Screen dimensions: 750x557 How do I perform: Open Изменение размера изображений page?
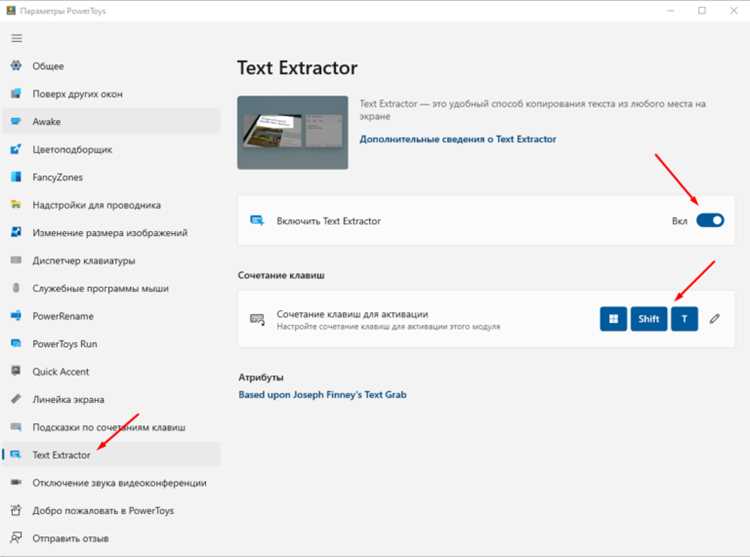click(x=111, y=233)
